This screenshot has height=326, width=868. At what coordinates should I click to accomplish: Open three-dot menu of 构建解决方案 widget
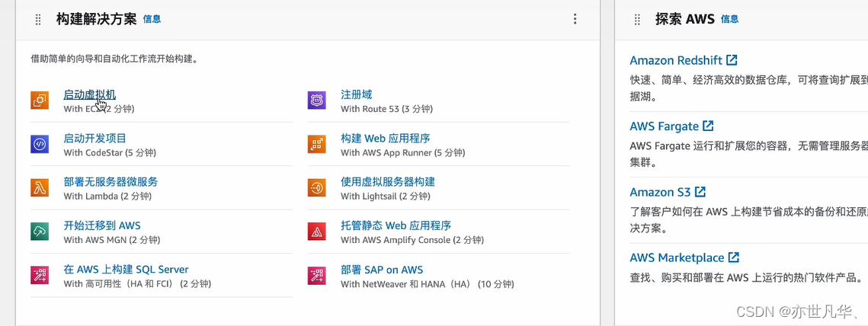point(575,19)
